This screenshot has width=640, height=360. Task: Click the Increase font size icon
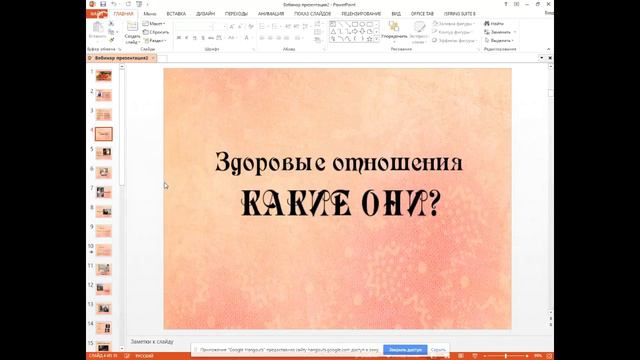point(231,27)
